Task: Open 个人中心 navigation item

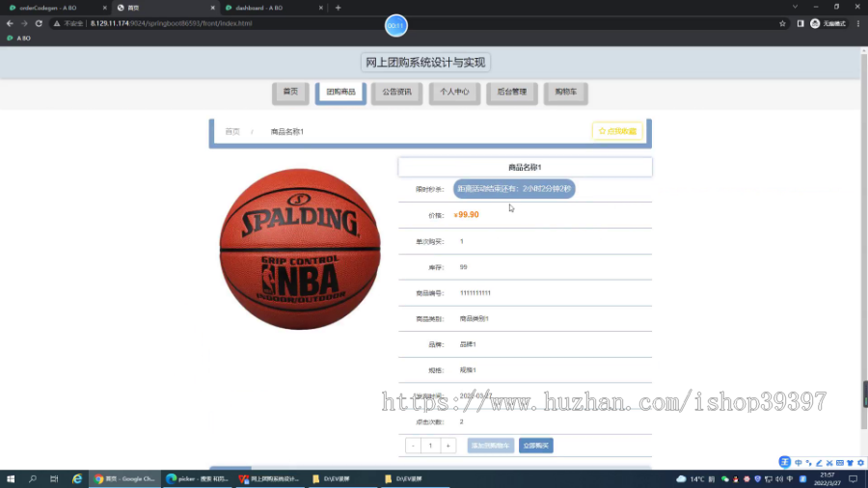Action: pyautogui.click(x=454, y=93)
